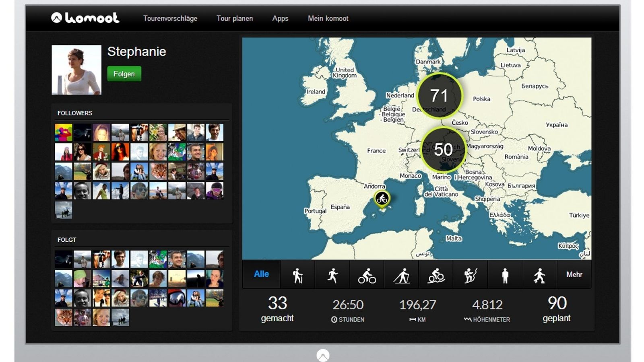Viewport: 644px width, 362px height.
Task: Go to the Apps page
Action: pyautogui.click(x=280, y=18)
